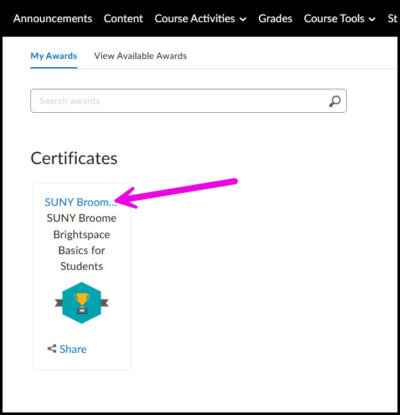The image size is (400, 415).
Task: Click the 'Brightspace' description text
Action: pyautogui.click(x=82, y=234)
